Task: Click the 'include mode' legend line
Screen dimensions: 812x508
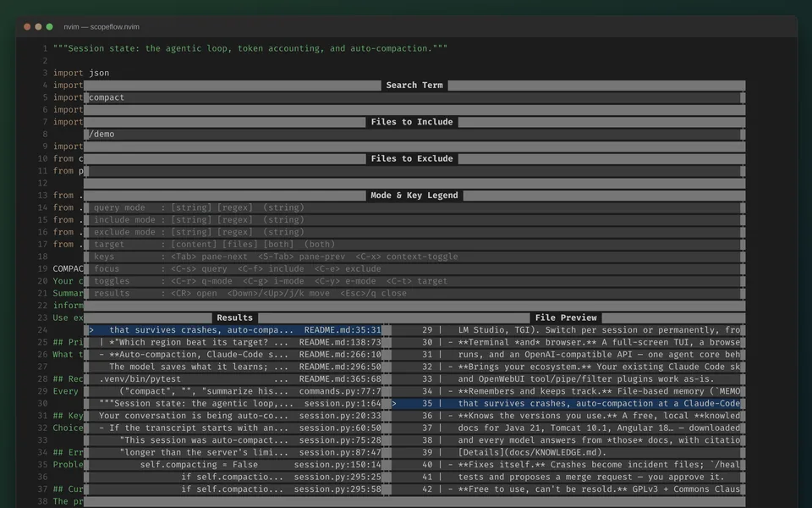Action: (414, 220)
